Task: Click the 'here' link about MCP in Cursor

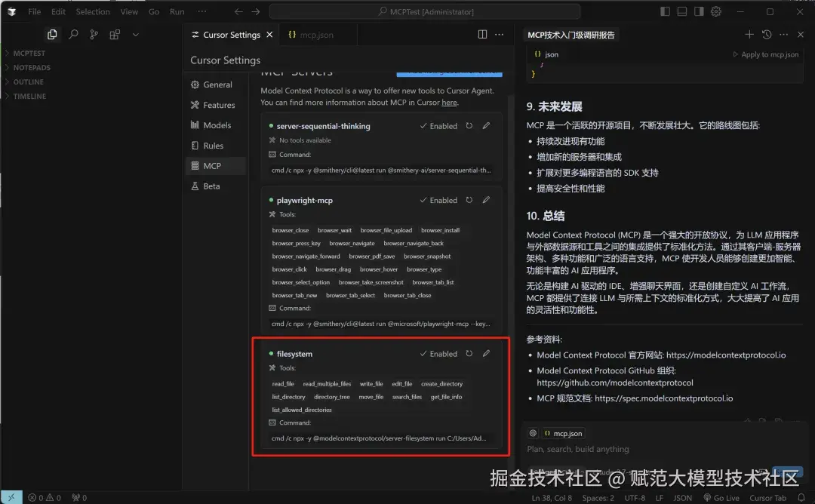Action: coord(450,101)
